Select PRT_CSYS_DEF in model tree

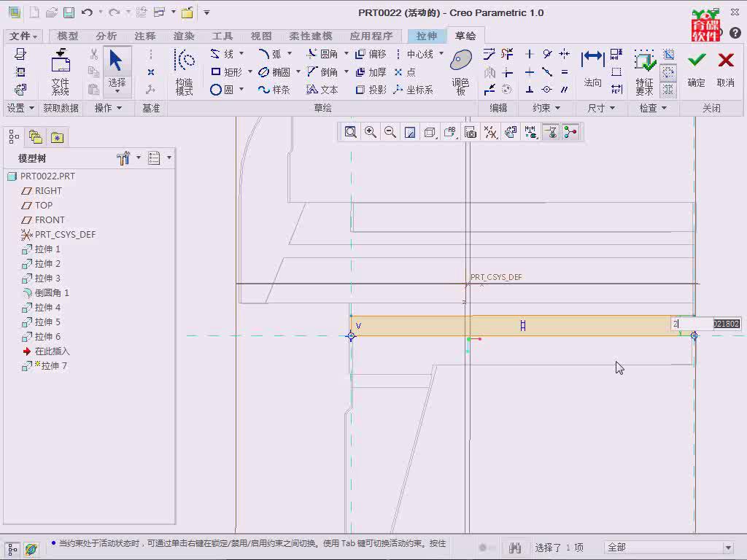click(58, 234)
